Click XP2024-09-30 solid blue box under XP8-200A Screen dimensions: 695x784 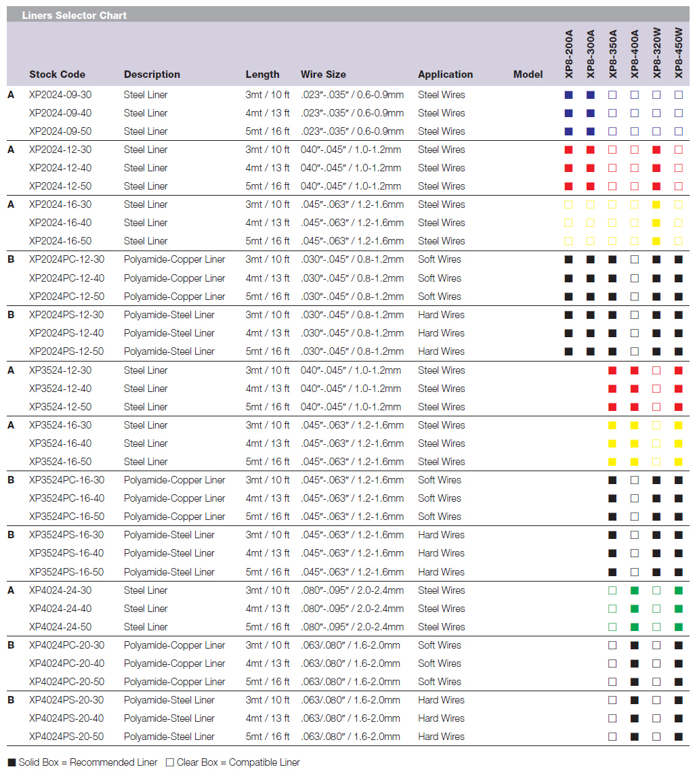(568, 95)
